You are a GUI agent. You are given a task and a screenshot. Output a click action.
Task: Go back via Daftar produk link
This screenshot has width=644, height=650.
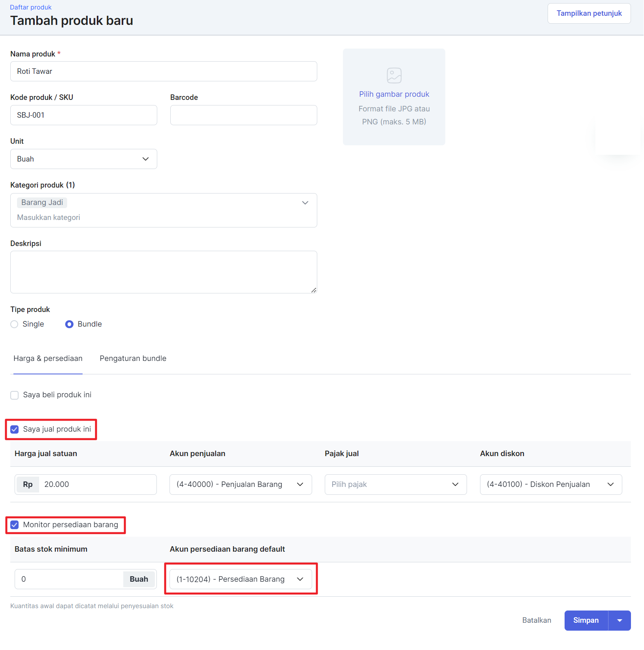pyautogui.click(x=31, y=7)
